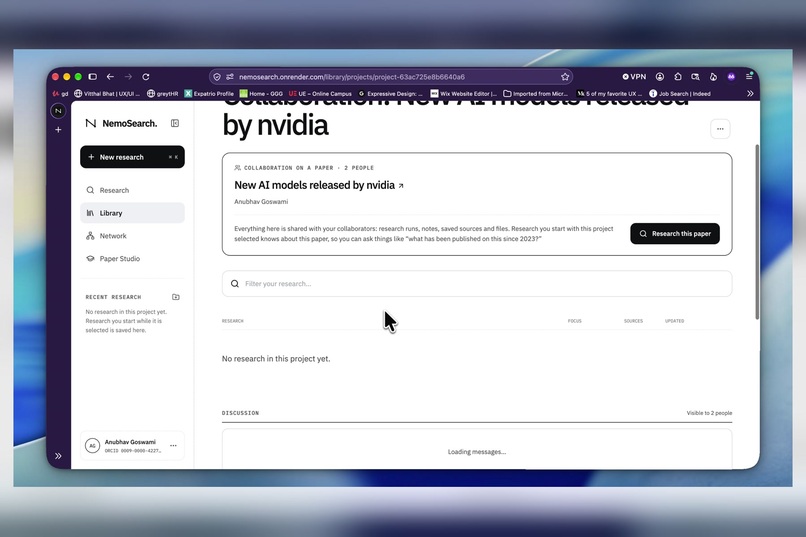Click the Anubhav Goswami author name in card

point(261,202)
